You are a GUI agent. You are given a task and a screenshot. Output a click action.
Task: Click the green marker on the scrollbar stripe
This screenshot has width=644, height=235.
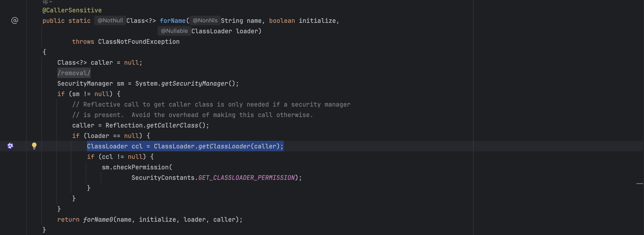click(x=639, y=184)
